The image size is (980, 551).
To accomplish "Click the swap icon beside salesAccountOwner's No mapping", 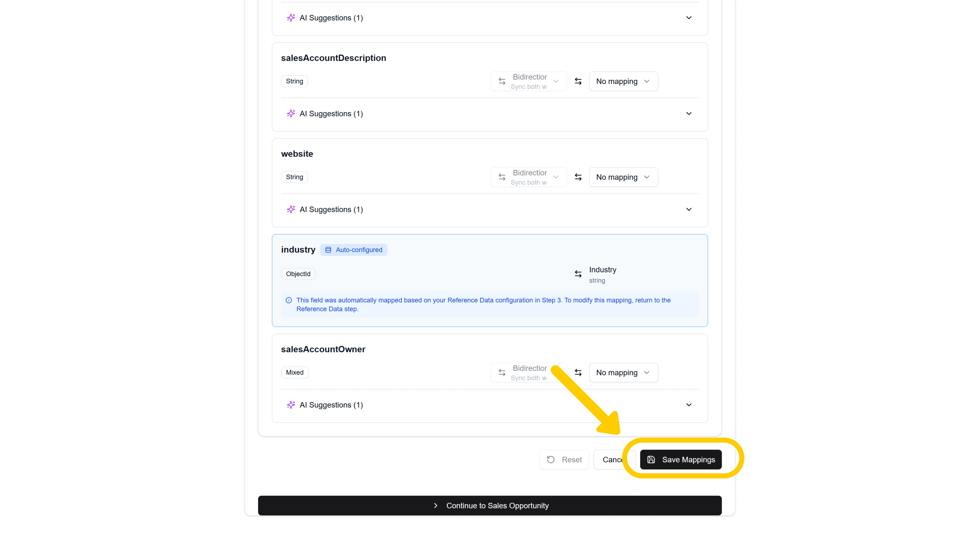I will coord(578,372).
